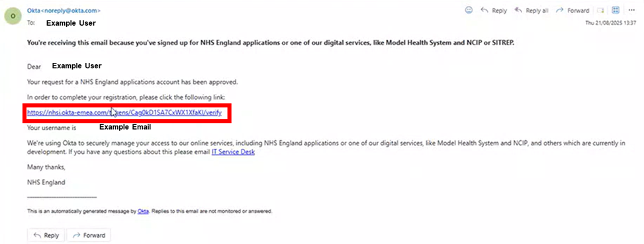The width and height of the screenshot is (644, 244).
Task: Click the date Thu 21/08/2025 13:37
Action: point(611,23)
